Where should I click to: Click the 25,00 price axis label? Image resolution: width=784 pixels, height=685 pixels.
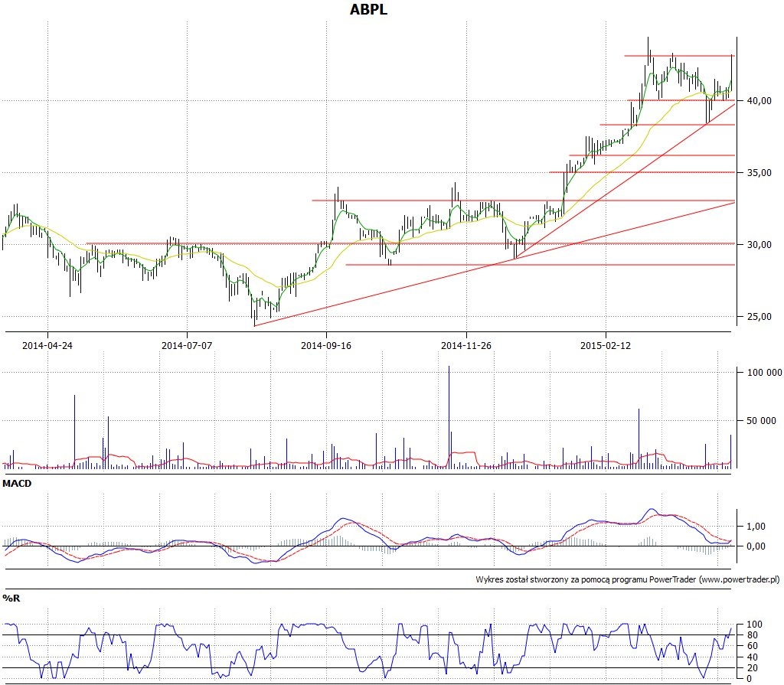(759, 317)
